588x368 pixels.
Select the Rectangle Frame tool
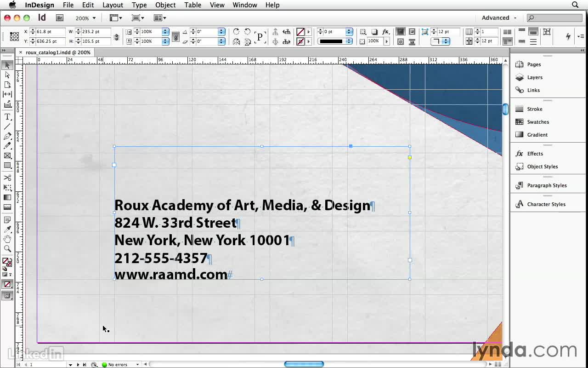tap(7, 156)
